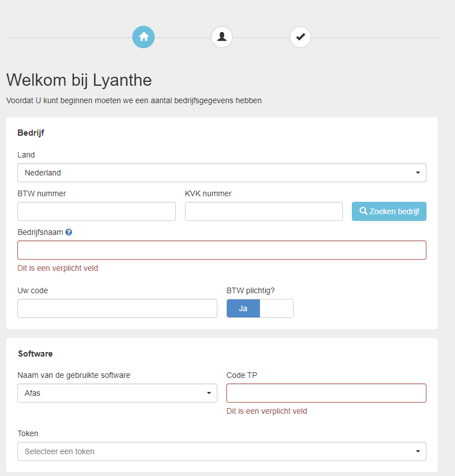Click the home step icon
455x476 pixels.
point(143,37)
